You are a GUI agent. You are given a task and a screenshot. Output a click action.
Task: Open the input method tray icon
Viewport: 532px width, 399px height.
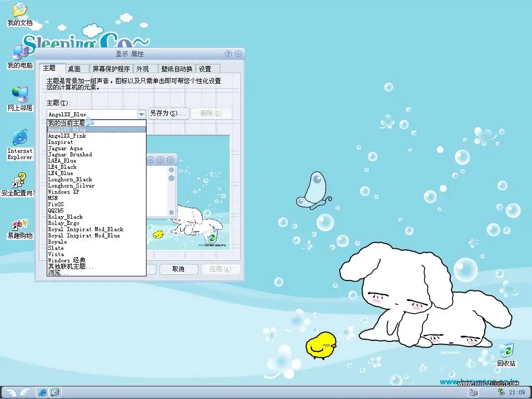point(473,393)
